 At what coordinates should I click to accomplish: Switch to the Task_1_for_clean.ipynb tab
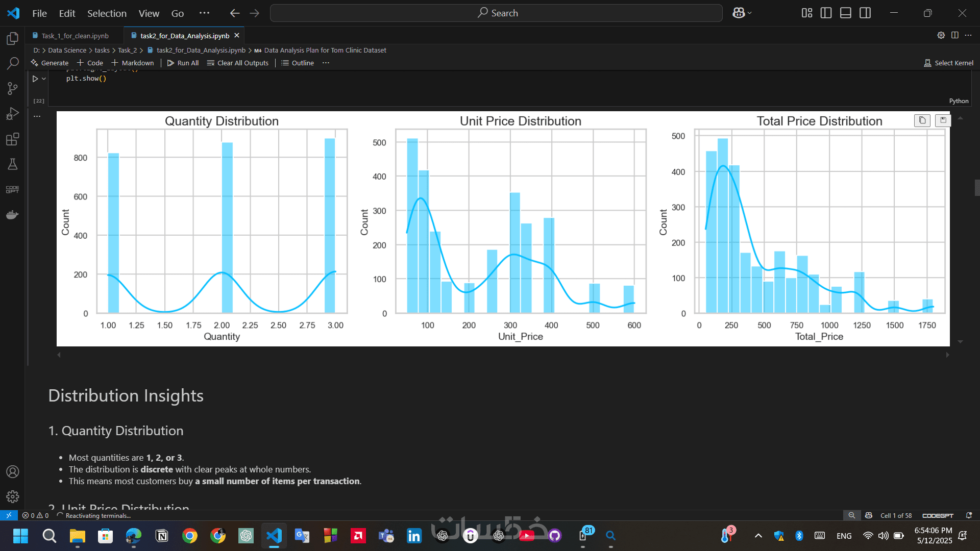coord(75,36)
